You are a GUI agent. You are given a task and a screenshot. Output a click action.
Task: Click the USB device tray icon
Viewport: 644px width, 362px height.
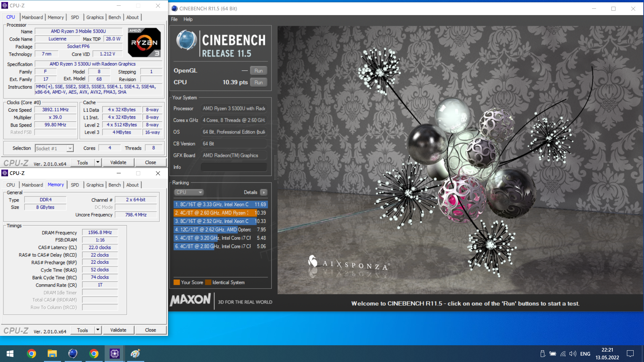pos(543,354)
